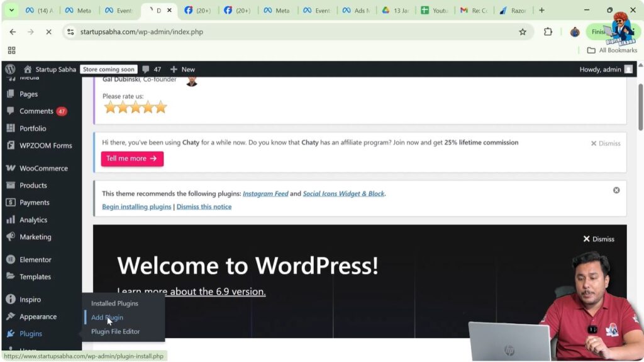Switch to the Youtube Sheets tab
This screenshot has width=644, height=362.
tap(435, 10)
